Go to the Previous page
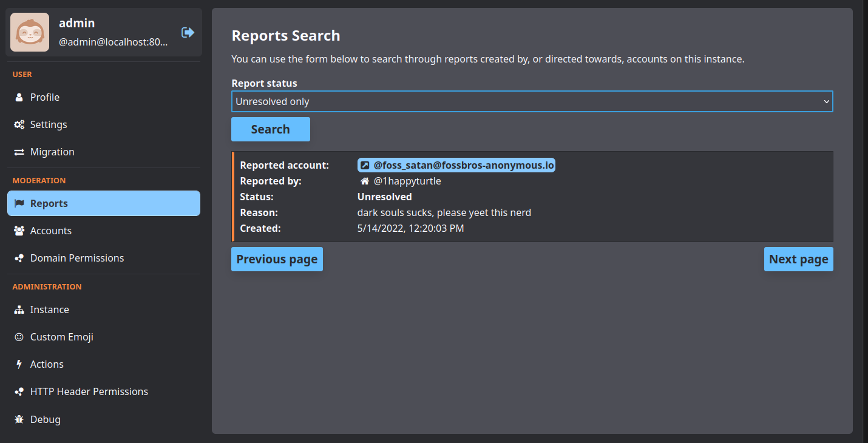 click(277, 259)
